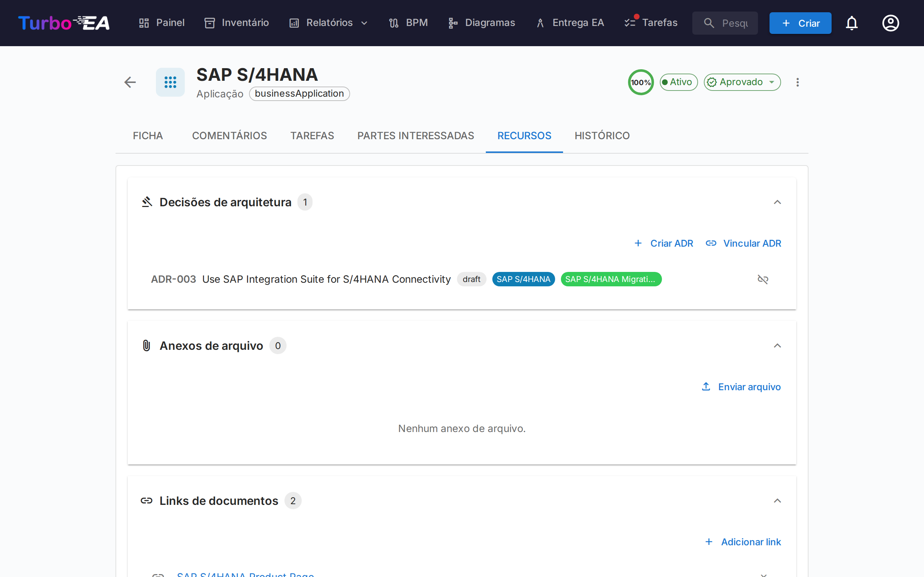Click the search magnifier icon

(x=709, y=23)
